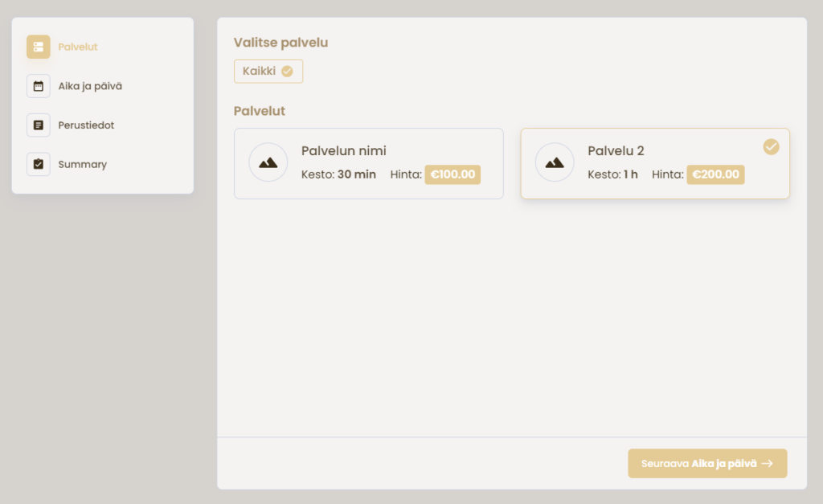The width and height of the screenshot is (823, 504).
Task: Open the Palvelut step label
Action: (78, 47)
